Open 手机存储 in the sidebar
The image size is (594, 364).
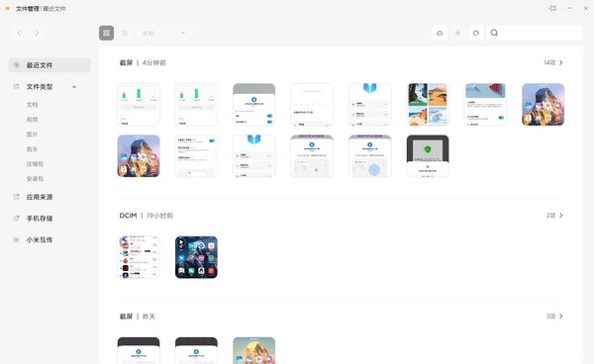pyautogui.click(x=40, y=219)
